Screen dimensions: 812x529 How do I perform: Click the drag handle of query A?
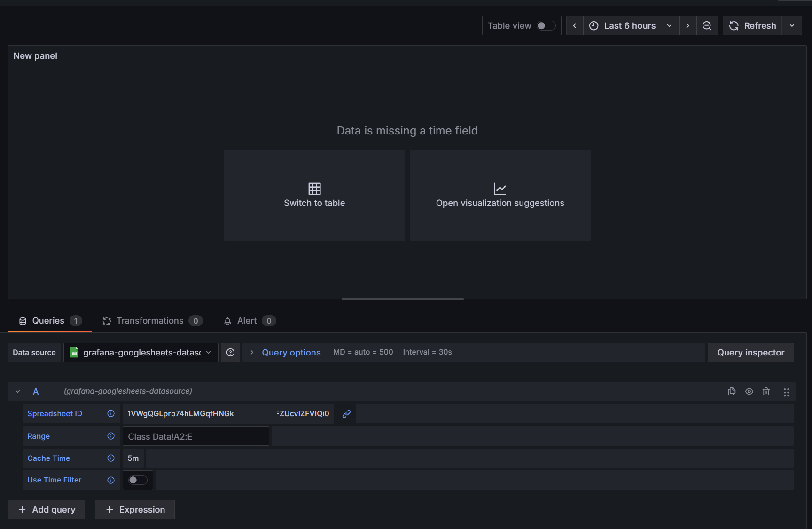[x=786, y=392]
